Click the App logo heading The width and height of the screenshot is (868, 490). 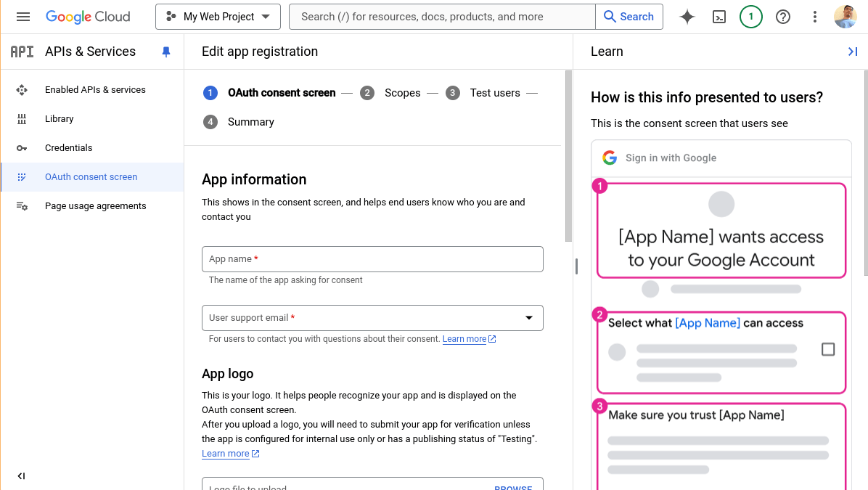[227, 374]
